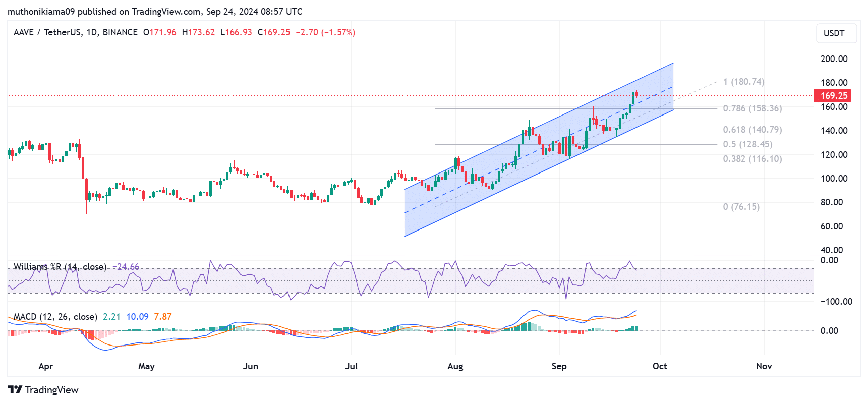This screenshot has height=403, width=868.
Task: Click the 0.618 (140.79) Fibonacci label
Action: [752, 130]
